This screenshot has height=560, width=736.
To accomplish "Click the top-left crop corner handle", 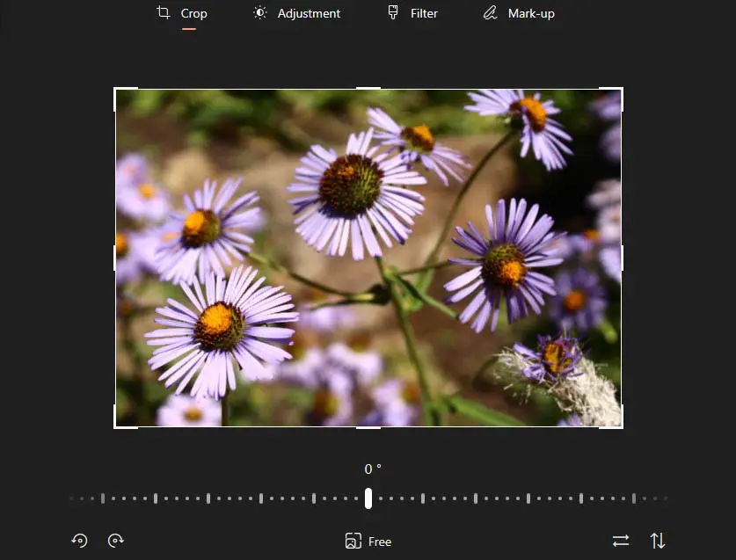I will pyautogui.click(x=116, y=90).
